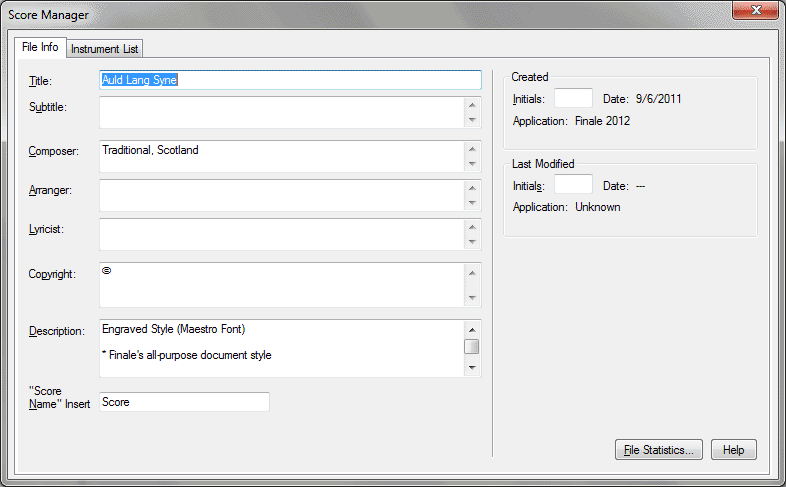Viewport: 786px width, 487px height.
Task: Click the Copyright text area
Action: [280, 285]
